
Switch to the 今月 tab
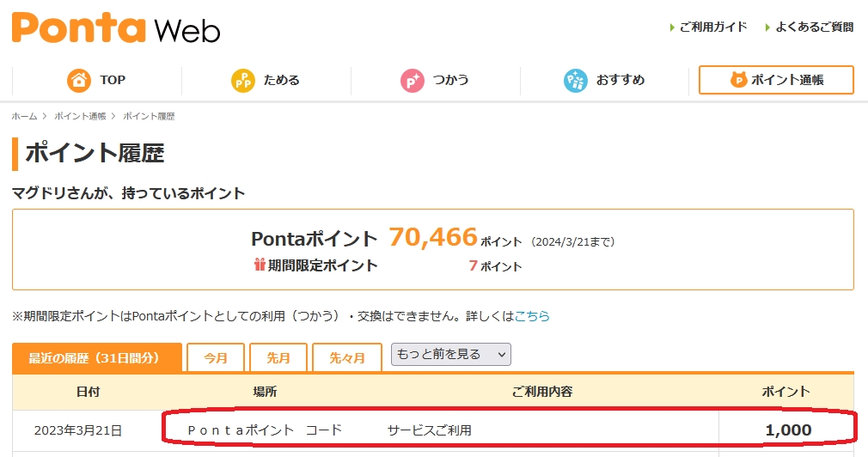[x=216, y=358]
